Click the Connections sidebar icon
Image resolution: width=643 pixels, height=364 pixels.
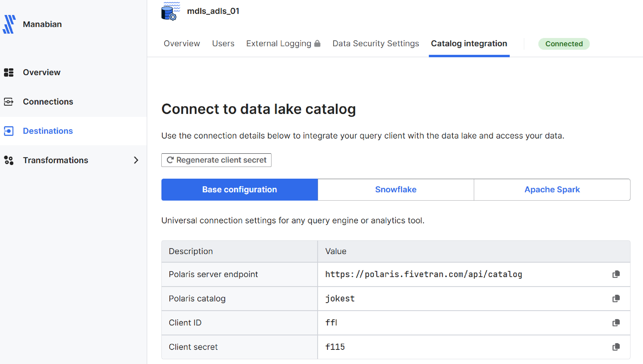click(9, 102)
